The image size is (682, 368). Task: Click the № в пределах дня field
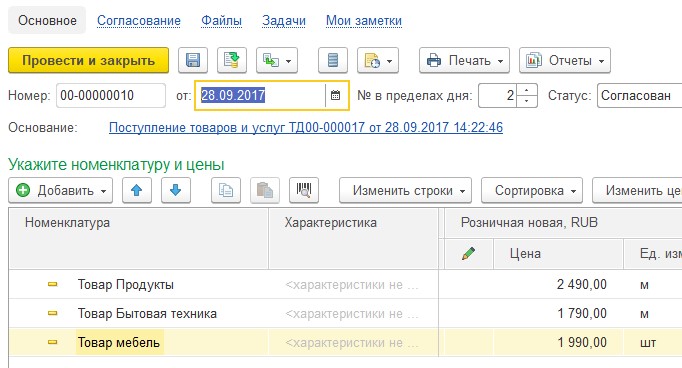pos(498,95)
